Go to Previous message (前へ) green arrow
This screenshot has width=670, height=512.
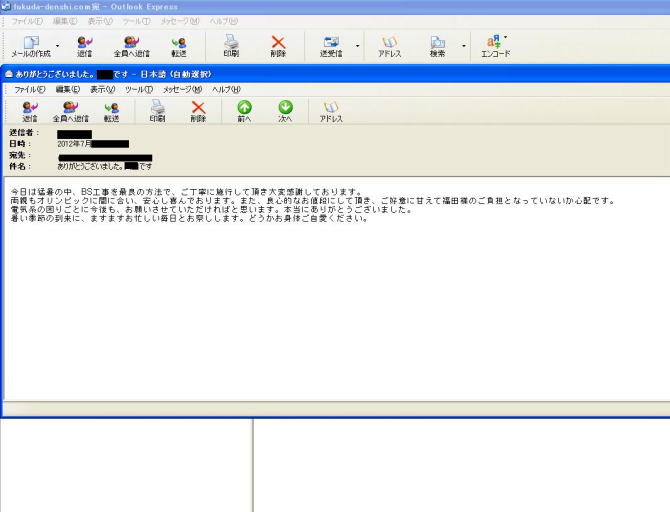coord(244,112)
